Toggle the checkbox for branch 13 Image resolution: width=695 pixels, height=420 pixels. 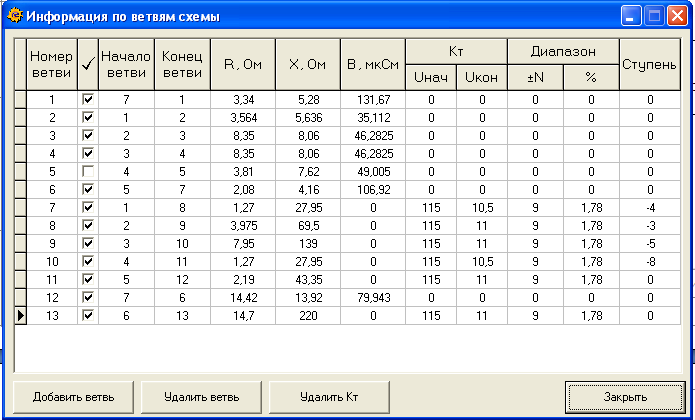pyautogui.click(x=88, y=315)
